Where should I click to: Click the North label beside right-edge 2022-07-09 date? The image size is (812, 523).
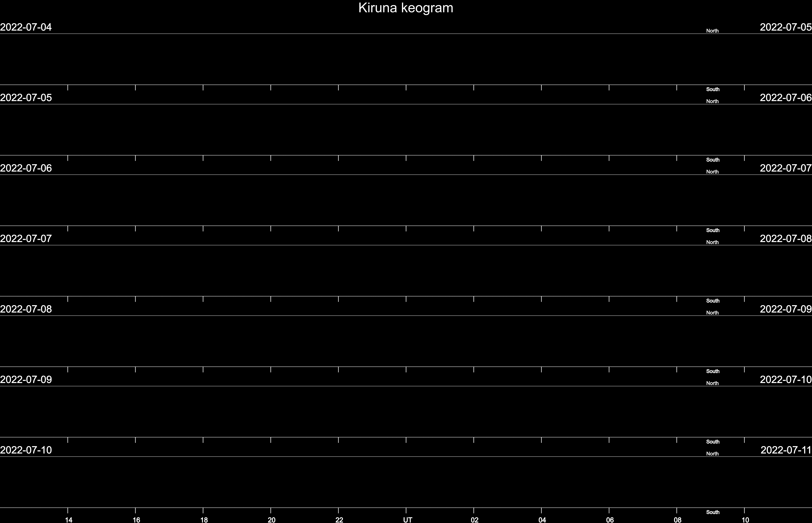712,313
